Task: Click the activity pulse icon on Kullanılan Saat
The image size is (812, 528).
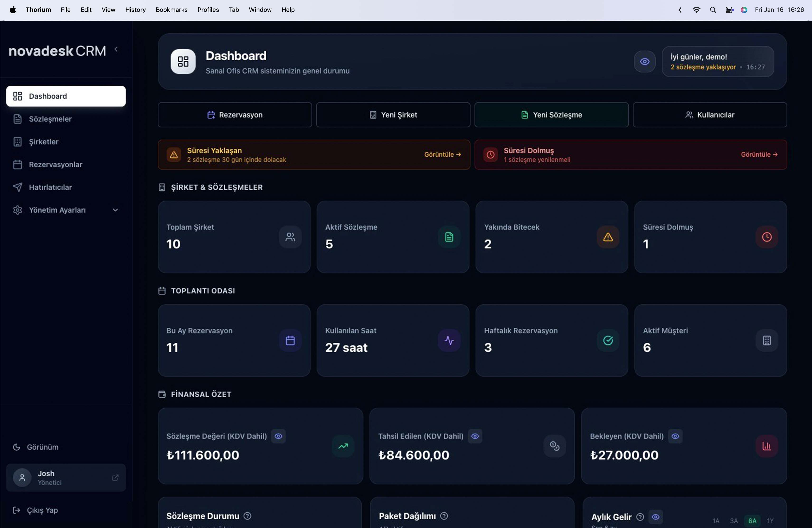Action: (x=449, y=340)
